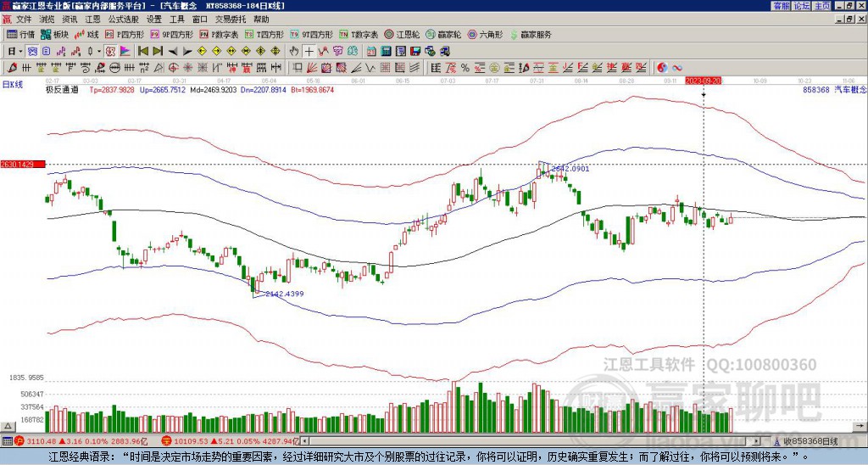Click the 2630.1429 price label

pos(22,165)
